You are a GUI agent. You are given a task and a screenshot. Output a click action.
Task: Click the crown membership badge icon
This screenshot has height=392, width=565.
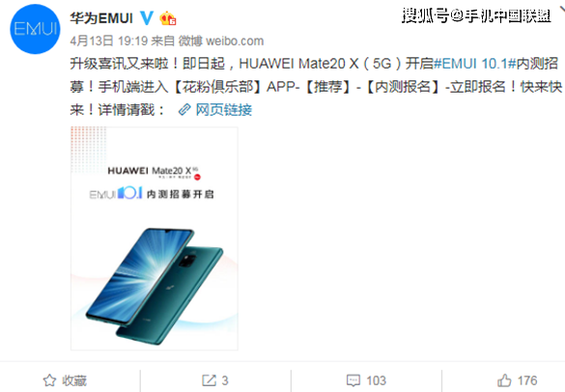(x=167, y=18)
